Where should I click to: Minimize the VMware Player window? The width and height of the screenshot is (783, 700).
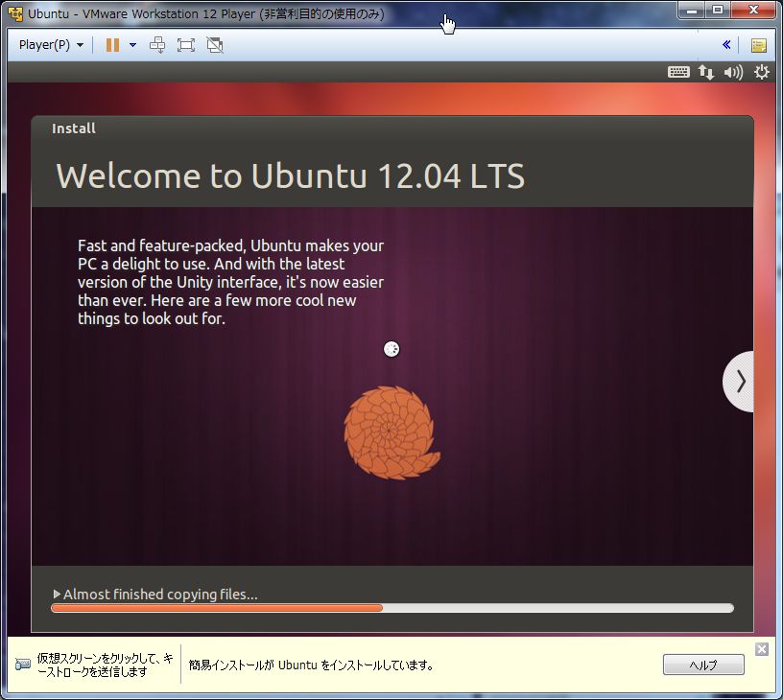(x=691, y=10)
